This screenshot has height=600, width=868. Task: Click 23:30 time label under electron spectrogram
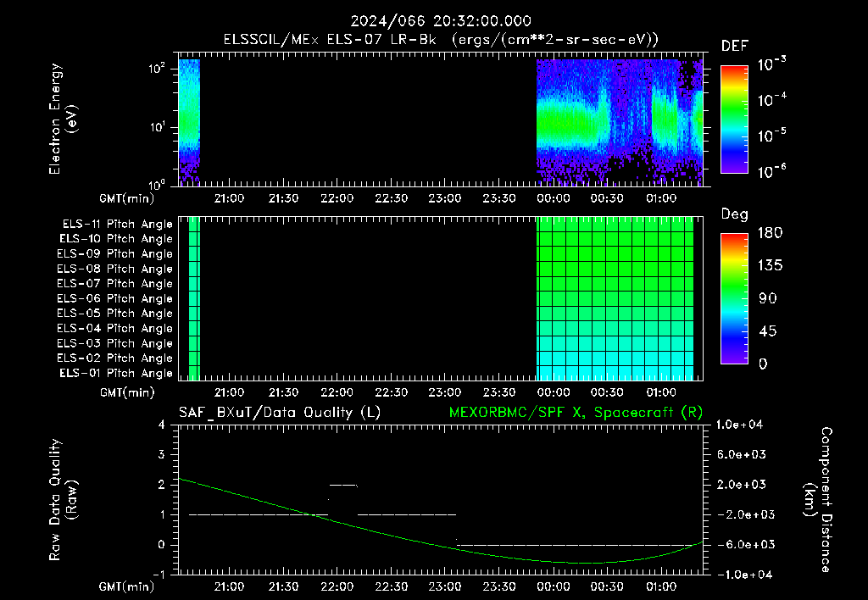pyautogui.click(x=499, y=198)
